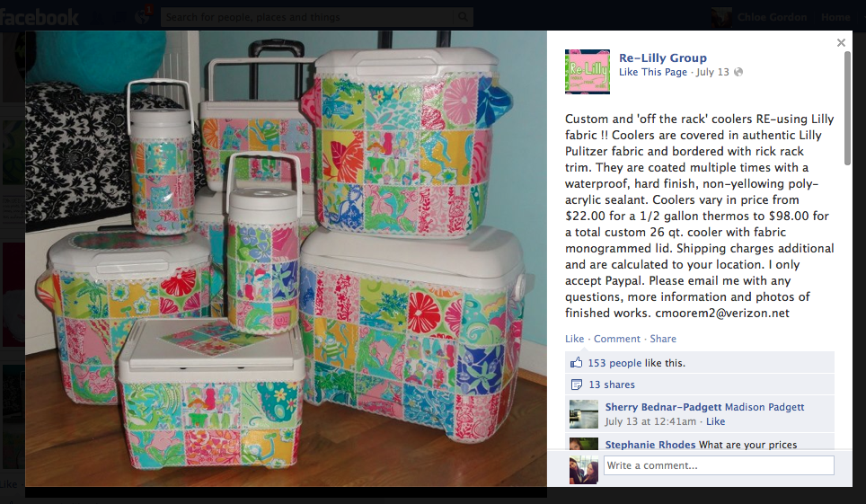Screen dimensions: 866x504
Task: Close the photo viewer with X
Action: pyautogui.click(x=841, y=42)
